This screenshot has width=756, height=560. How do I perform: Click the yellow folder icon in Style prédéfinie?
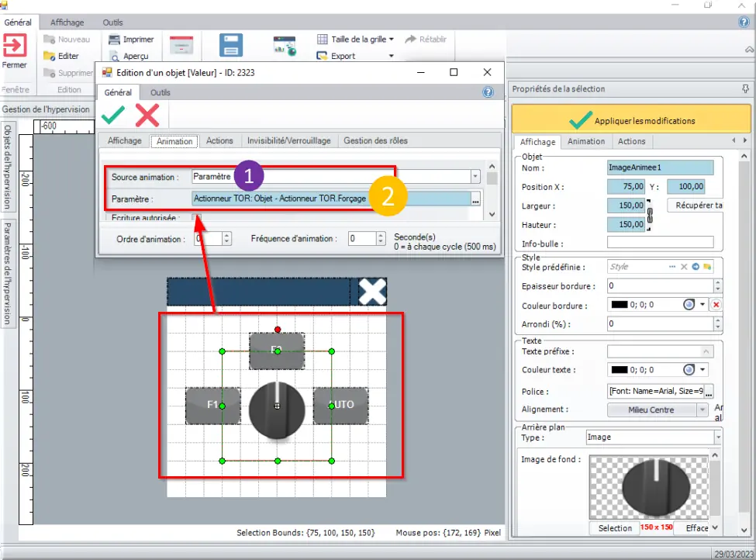click(x=707, y=267)
